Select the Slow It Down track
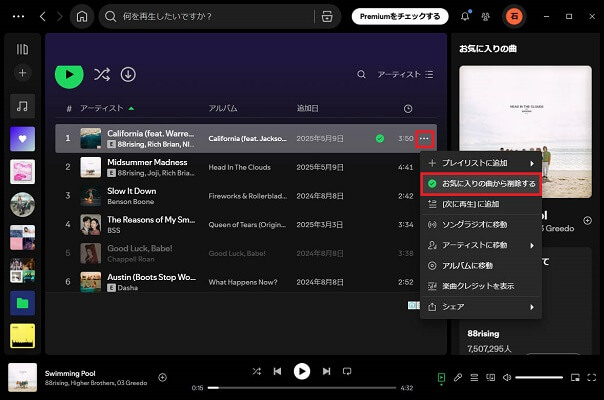The image size is (604, 400). coord(132,191)
